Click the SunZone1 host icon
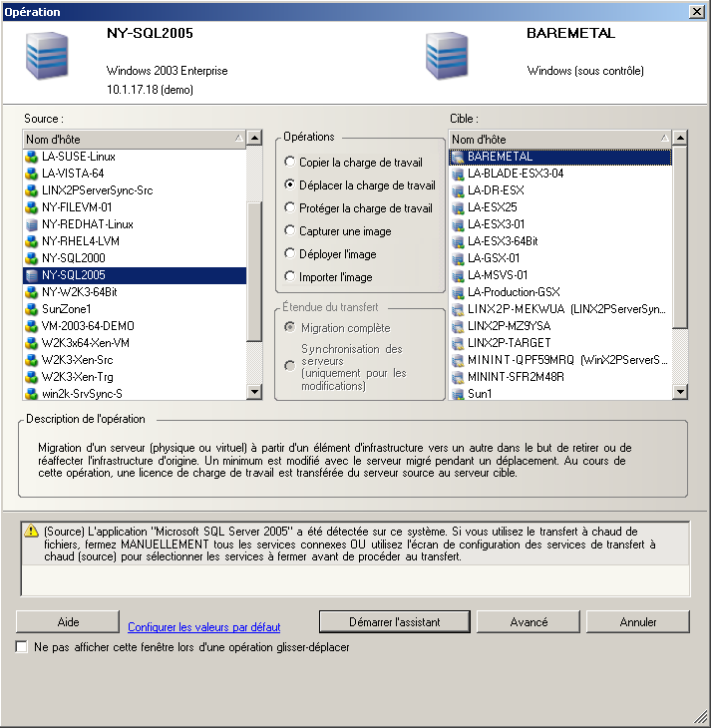The height and width of the screenshot is (728, 711). [31, 309]
